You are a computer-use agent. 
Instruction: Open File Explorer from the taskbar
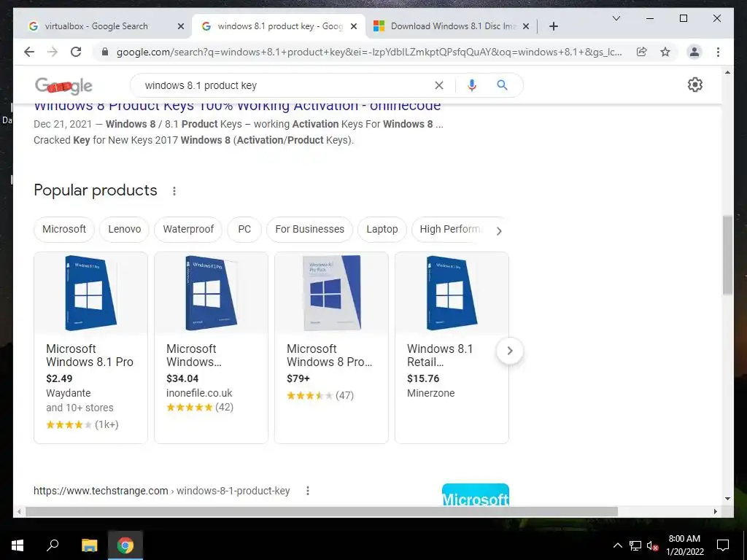coord(89,545)
